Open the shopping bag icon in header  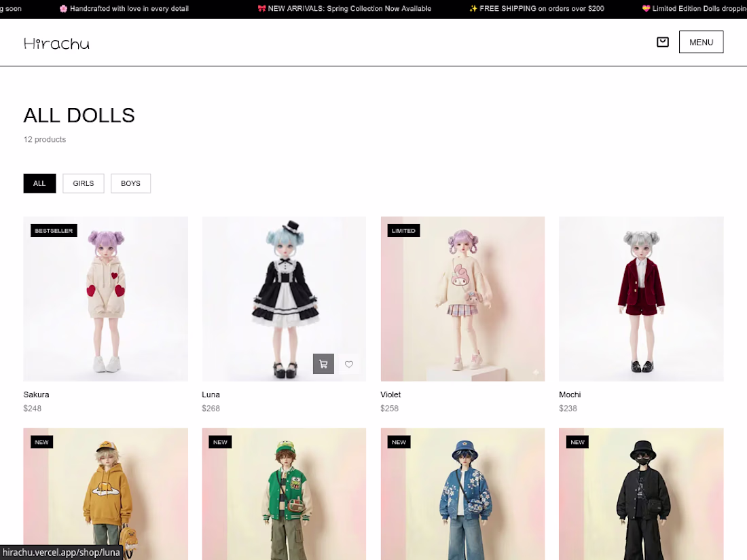click(x=662, y=42)
